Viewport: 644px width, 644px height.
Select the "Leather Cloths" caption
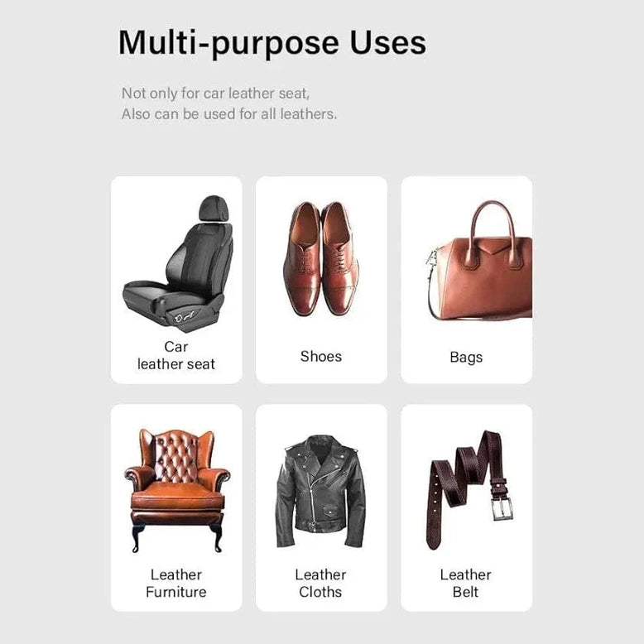pos(320,583)
